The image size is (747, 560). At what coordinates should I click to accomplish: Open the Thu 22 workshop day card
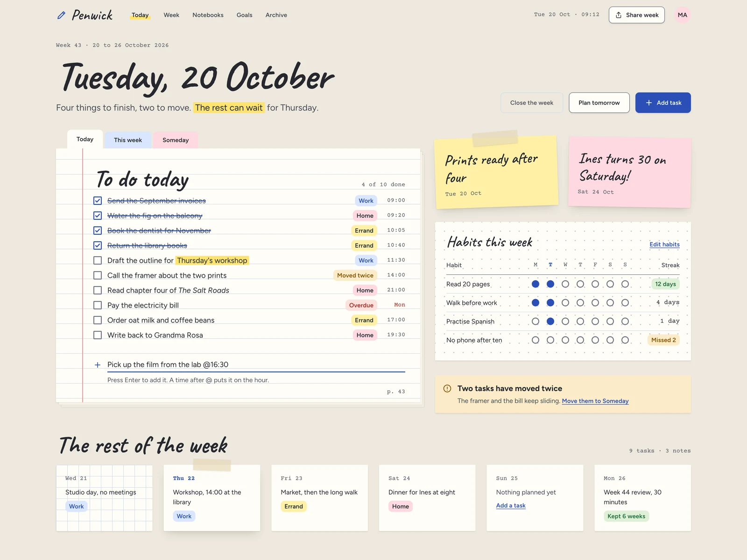(x=212, y=498)
